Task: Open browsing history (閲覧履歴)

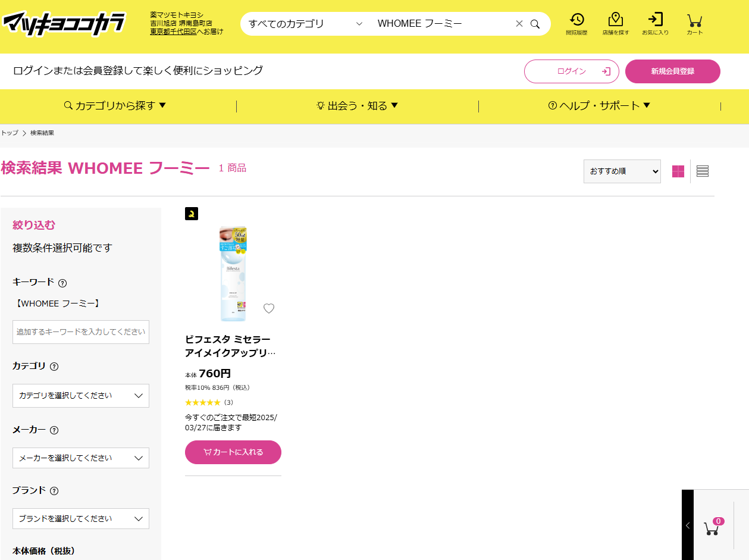Action: (x=576, y=24)
